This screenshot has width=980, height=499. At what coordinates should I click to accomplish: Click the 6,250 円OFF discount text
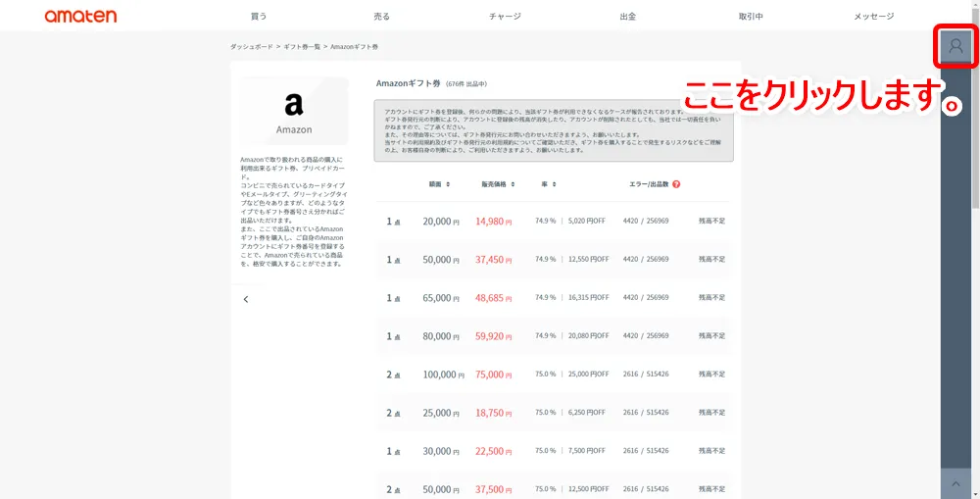[x=586, y=413]
